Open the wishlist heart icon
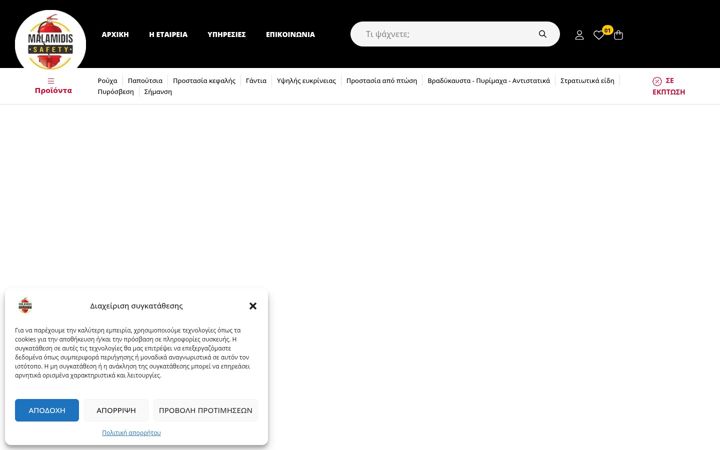The height and width of the screenshot is (450, 720). [x=598, y=35]
